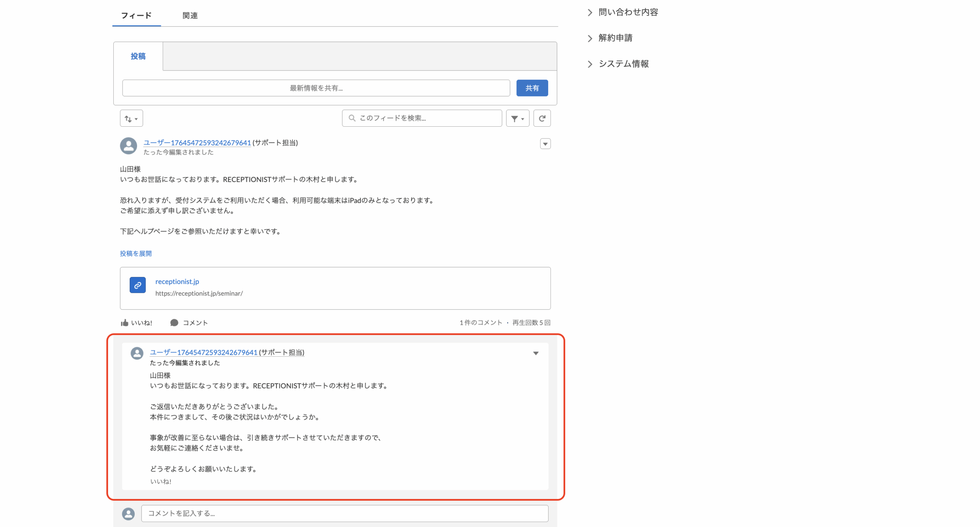Expand the post via 投稿を展開

click(x=136, y=253)
